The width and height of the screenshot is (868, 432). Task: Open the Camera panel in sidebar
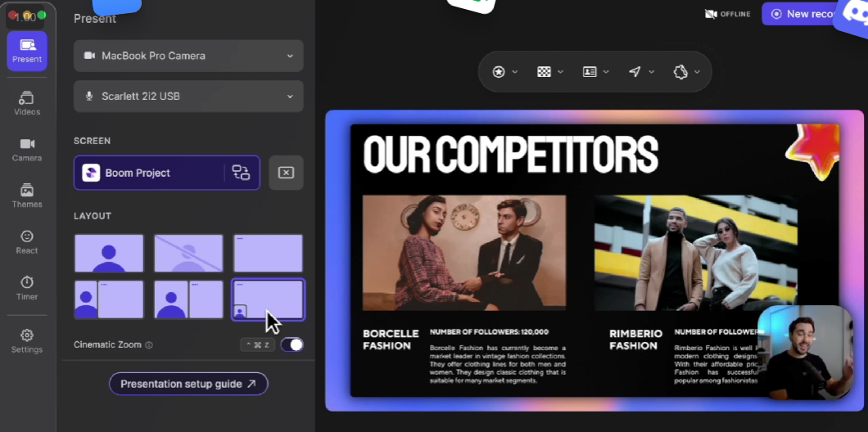[x=27, y=149]
